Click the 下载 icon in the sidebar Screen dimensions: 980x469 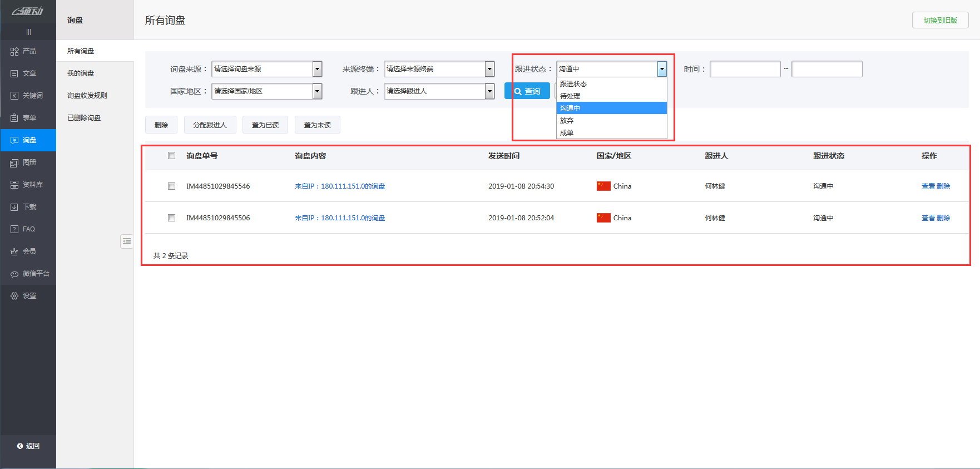pyautogui.click(x=14, y=207)
